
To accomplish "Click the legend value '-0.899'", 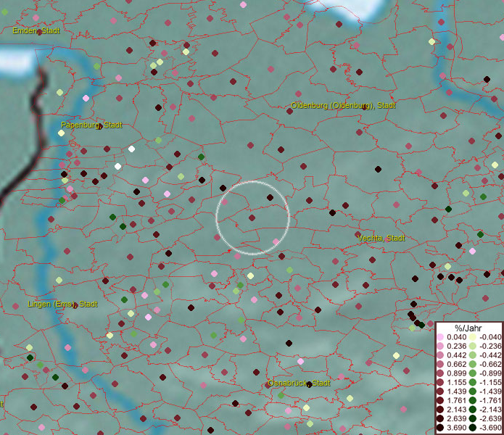I will click(x=490, y=373).
